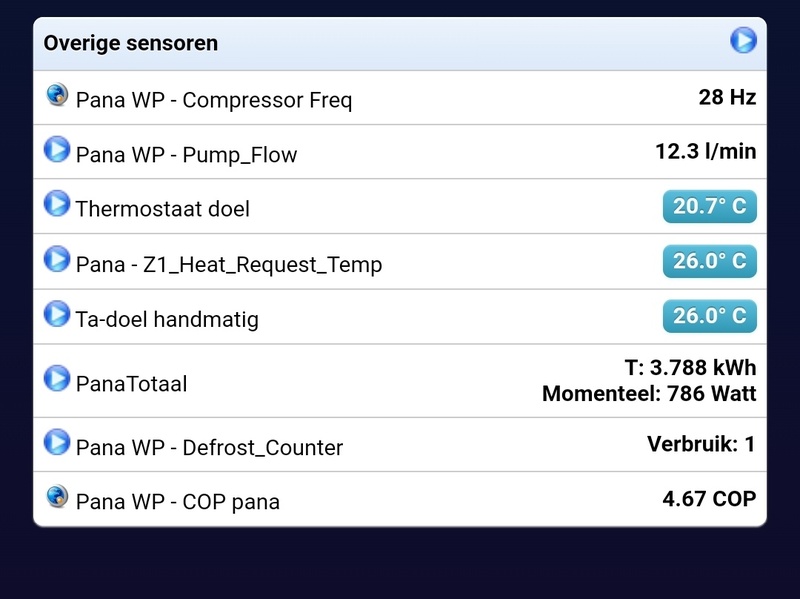
Task: Expand the Overige sensoren header arrow
Action: pos(743,40)
